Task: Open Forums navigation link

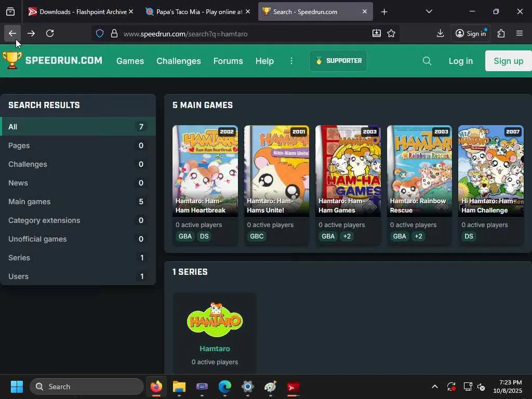Action: (x=228, y=61)
